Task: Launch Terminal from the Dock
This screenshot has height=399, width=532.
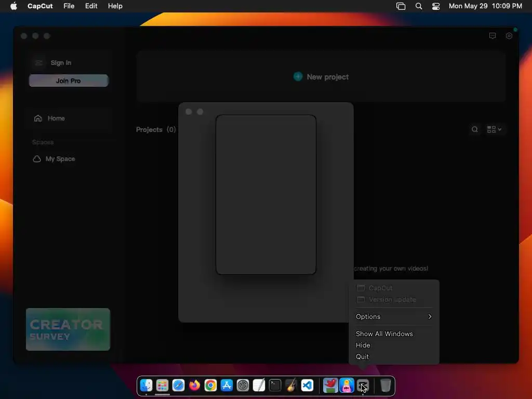Action: (275, 385)
